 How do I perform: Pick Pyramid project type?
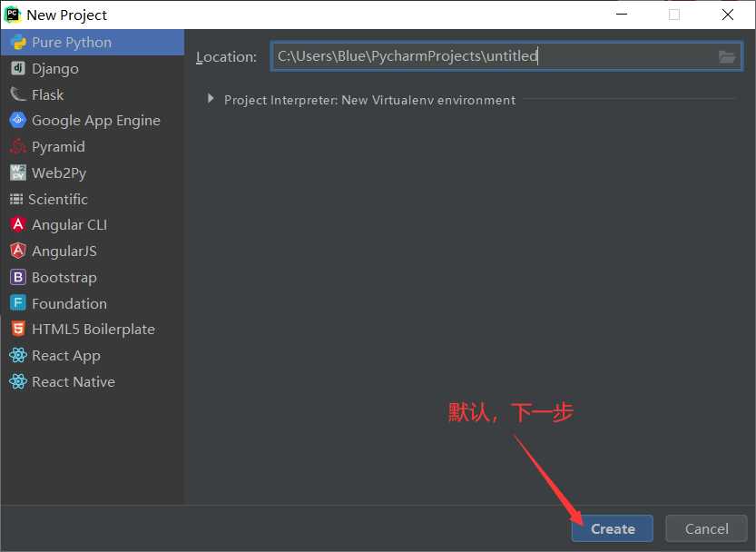[93, 146]
